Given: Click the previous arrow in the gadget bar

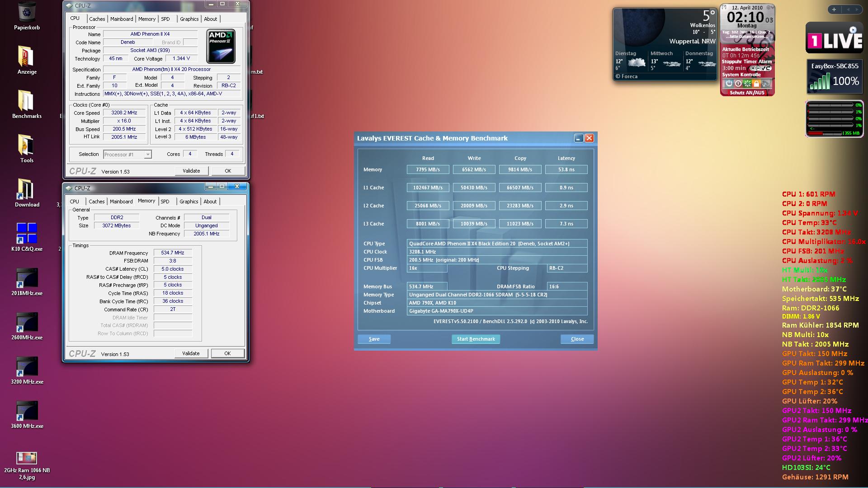Looking at the screenshot, I should coord(848,9).
